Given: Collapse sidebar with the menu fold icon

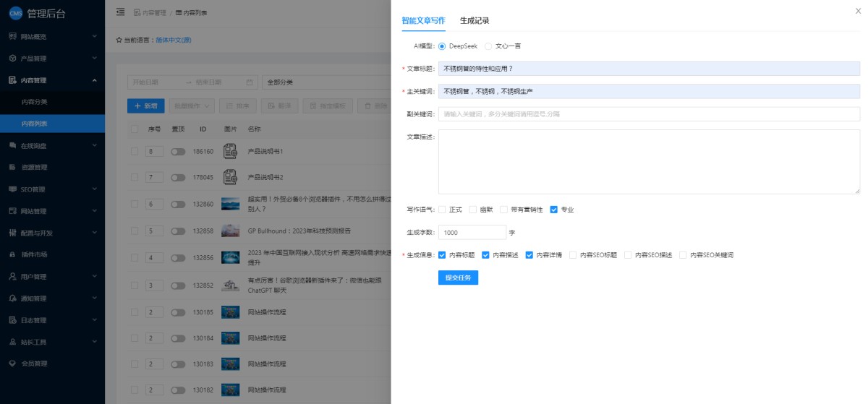Looking at the screenshot, I should pos(120,12).
